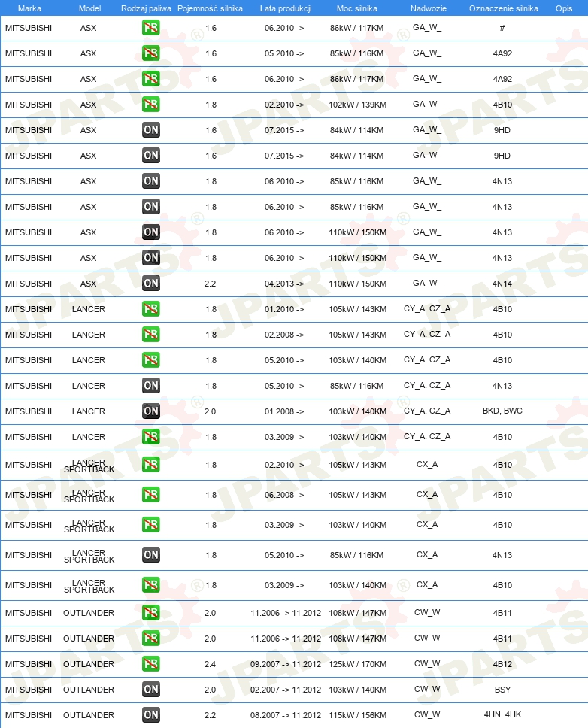Click 'OUTLANDER' model cell in the 4B12 row
The height and width of the screenshot is (728, 588).
pyautogui.click(x=89, y=664)
